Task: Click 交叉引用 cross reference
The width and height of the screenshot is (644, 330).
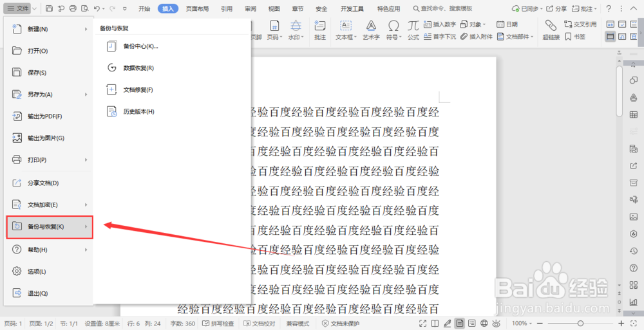Action: [580, 24]
